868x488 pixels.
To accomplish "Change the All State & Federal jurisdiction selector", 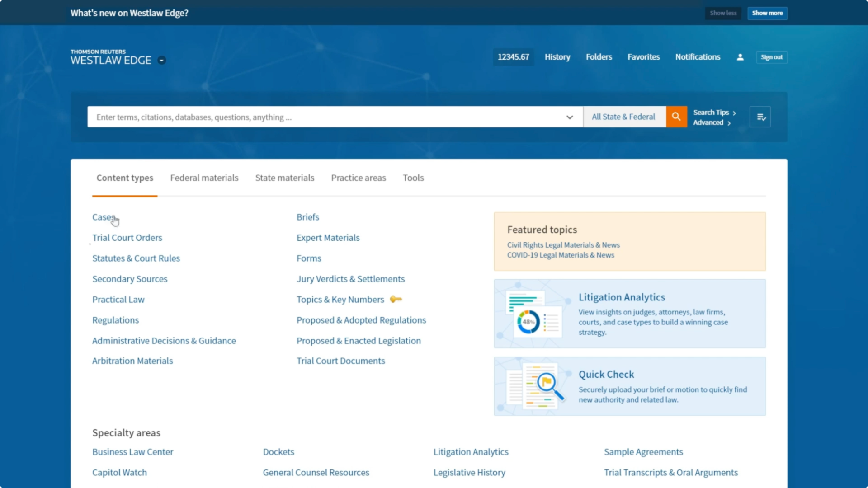I will tap(623, 117).
